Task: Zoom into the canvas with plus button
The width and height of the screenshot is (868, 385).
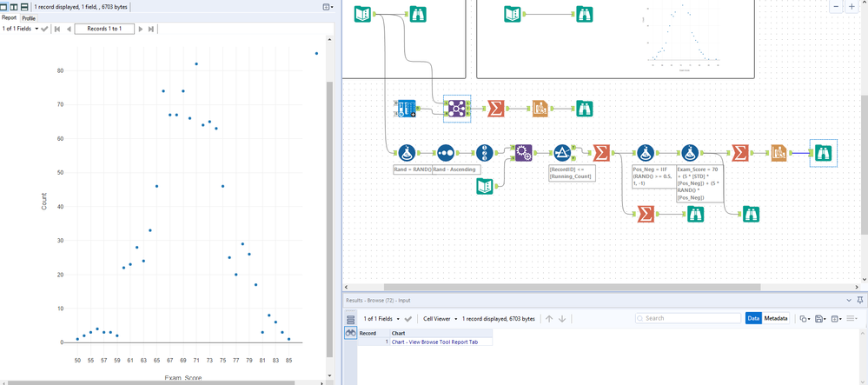Action: click(851, 7)
